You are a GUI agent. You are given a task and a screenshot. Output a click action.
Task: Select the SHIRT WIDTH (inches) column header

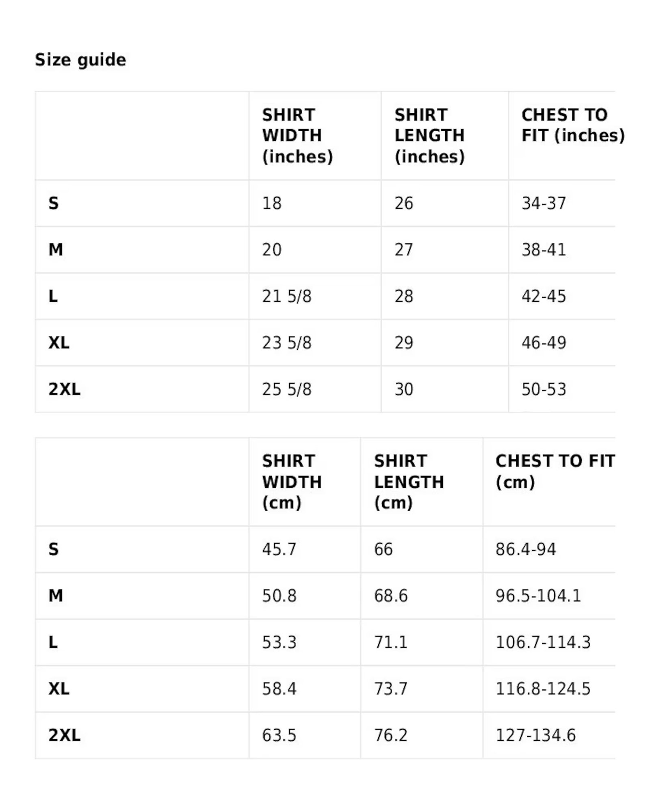(x=297, y=136)
